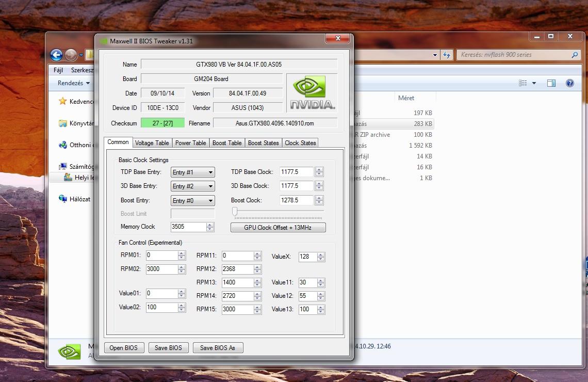Click the Value12 input field
This screenshot has width=588, height=382.
(307, 296)
